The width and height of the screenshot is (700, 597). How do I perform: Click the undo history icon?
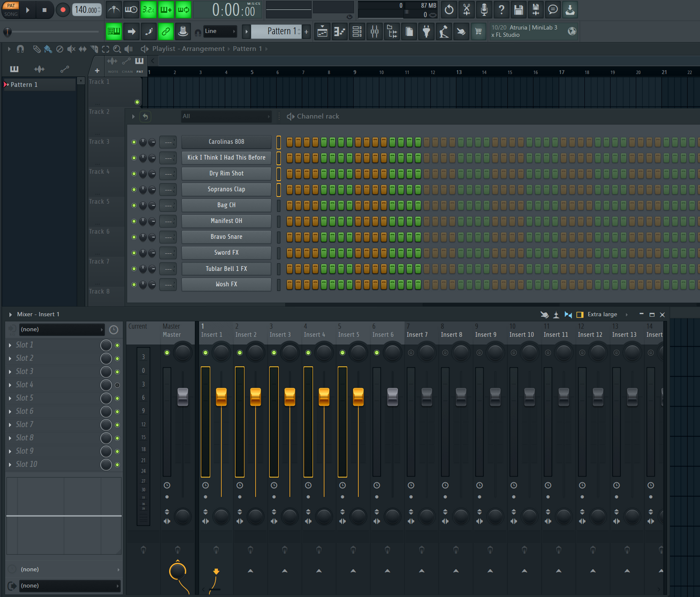coord(449,9)
